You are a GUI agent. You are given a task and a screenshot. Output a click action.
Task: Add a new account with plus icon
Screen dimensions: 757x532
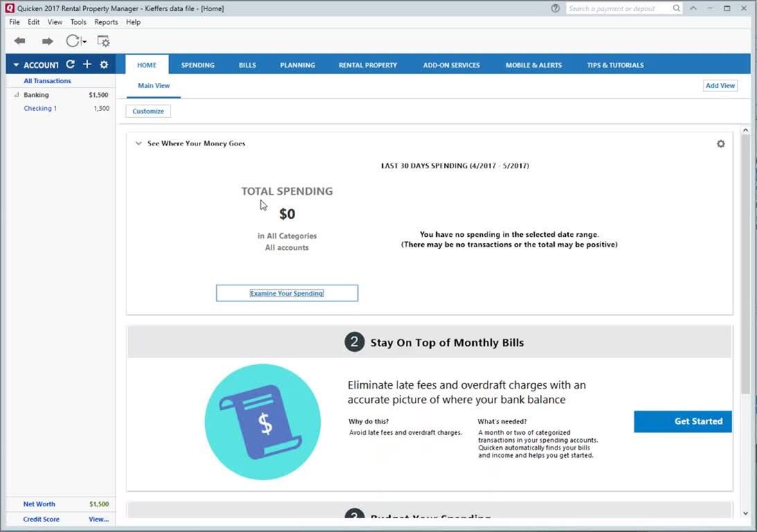(x=87, y=64)
